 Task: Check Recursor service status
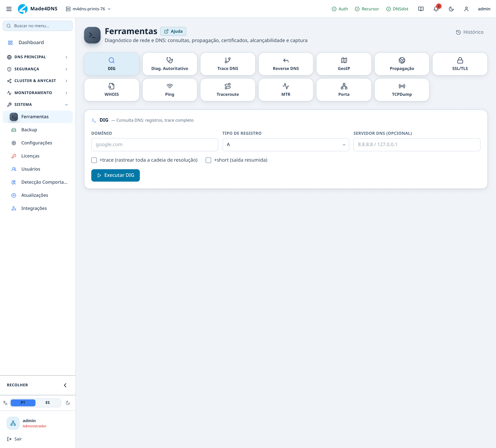click(367, 9)
